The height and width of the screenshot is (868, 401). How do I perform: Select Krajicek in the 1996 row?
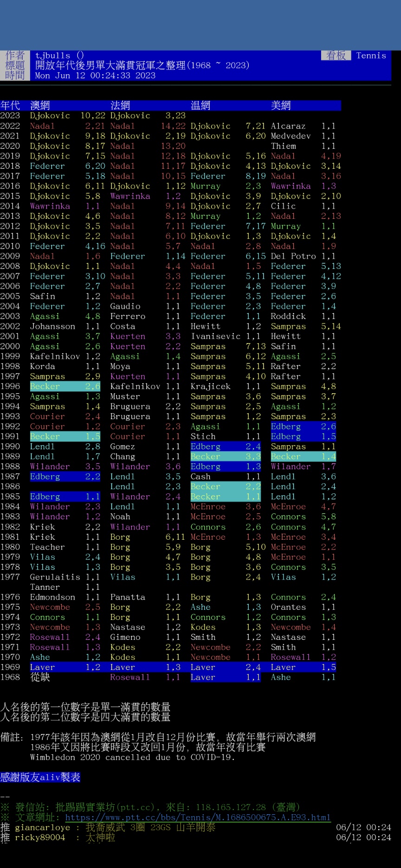coord(210,386)
